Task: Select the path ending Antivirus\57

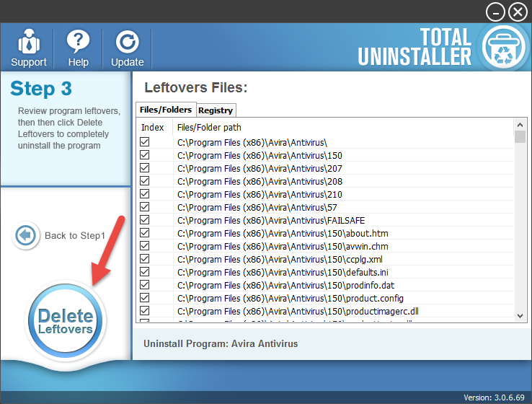Action: pos(257,208)
